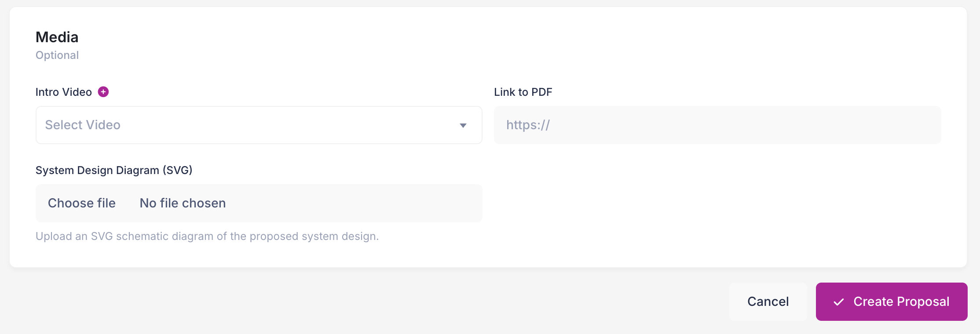Screen dimensions: 980x334
Task: Click the Link to PDF input field
Action: pos(717,125)
